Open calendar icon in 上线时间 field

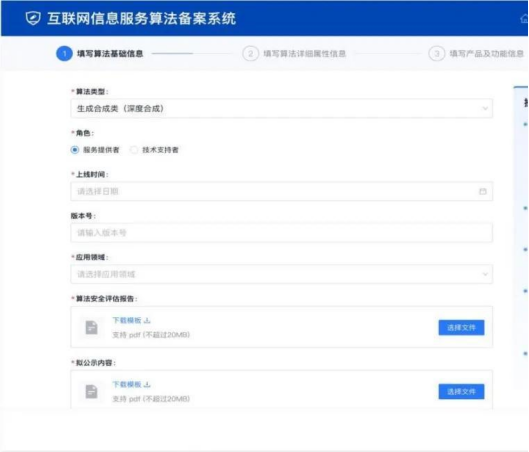pyautogui.click(x=483, y=191)
